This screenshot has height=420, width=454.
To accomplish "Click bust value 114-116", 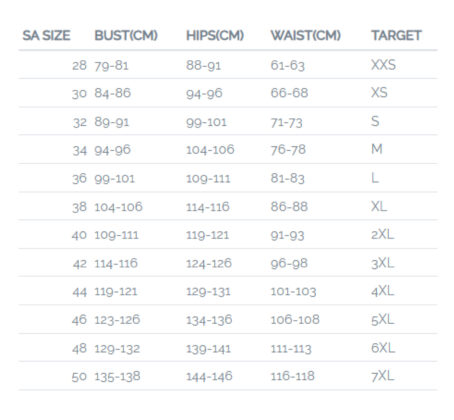I will pos(116,263).
